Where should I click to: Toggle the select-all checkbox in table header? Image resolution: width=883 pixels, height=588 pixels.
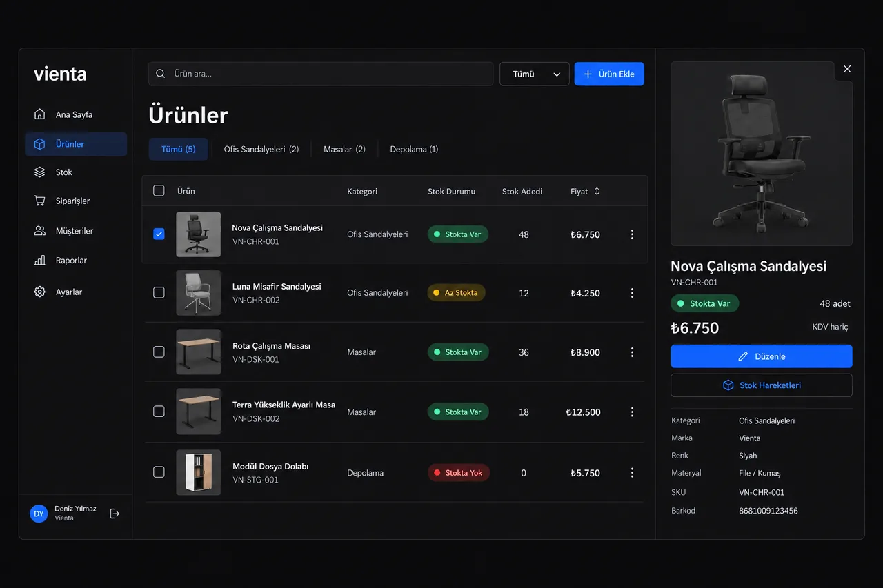click(159, 191)
